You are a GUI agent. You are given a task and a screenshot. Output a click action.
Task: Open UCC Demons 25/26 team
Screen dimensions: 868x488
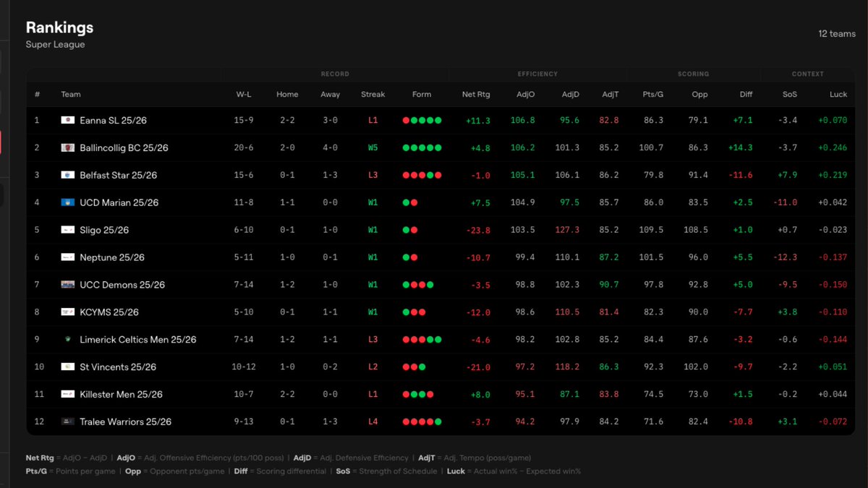(x=123, y=285)
